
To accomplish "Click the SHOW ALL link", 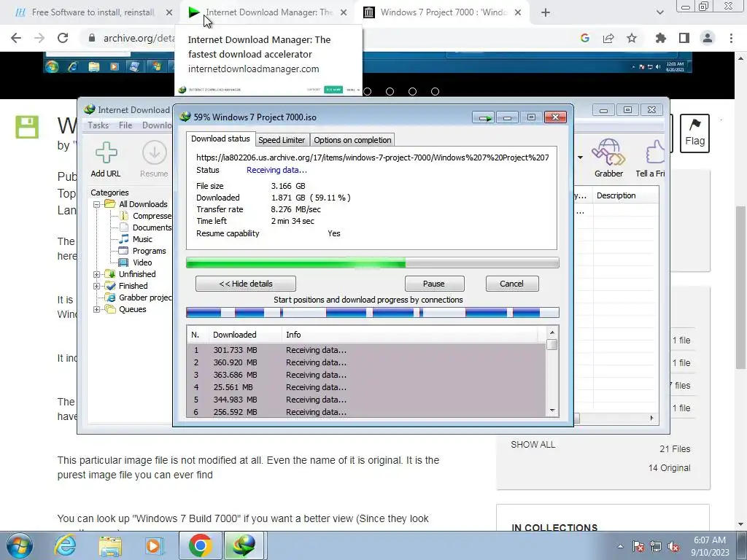I will (533, 445).
